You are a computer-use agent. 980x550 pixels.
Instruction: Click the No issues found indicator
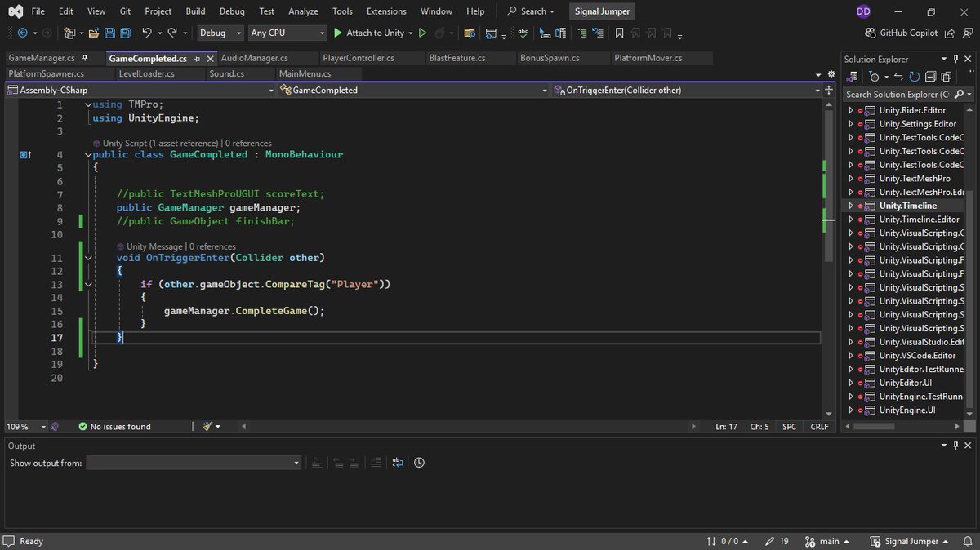click(114, 426)
